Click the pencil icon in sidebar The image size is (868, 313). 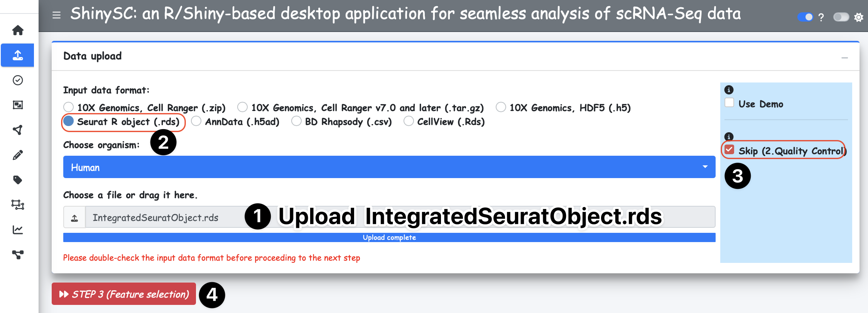click(x=18, y=155)
